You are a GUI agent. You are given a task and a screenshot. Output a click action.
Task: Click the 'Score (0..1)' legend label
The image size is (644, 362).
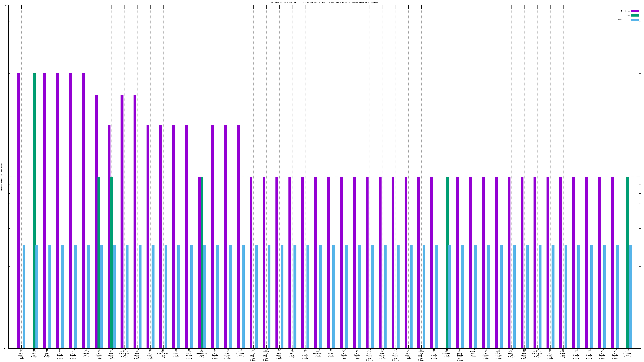click(x=623, y=20)
